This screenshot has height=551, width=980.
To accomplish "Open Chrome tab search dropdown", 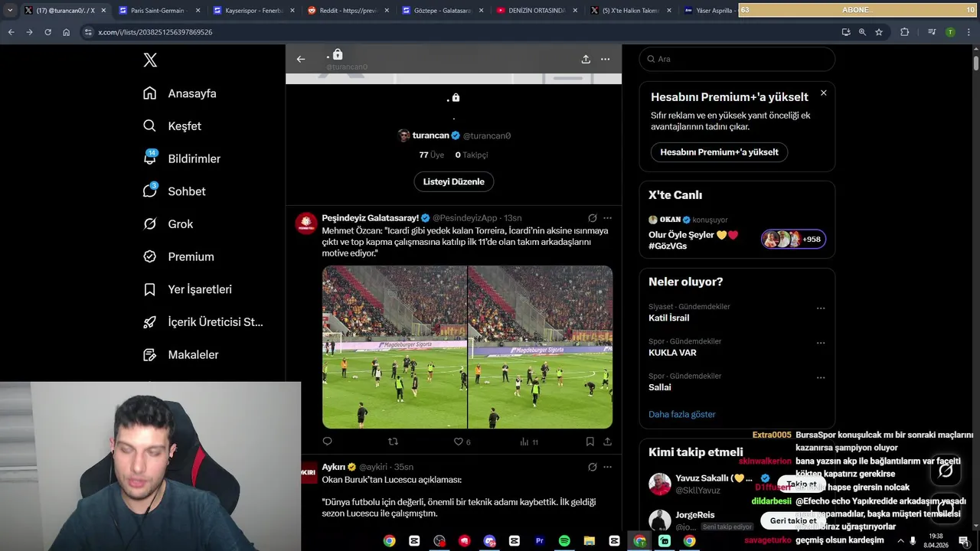I will coord(10,10).
